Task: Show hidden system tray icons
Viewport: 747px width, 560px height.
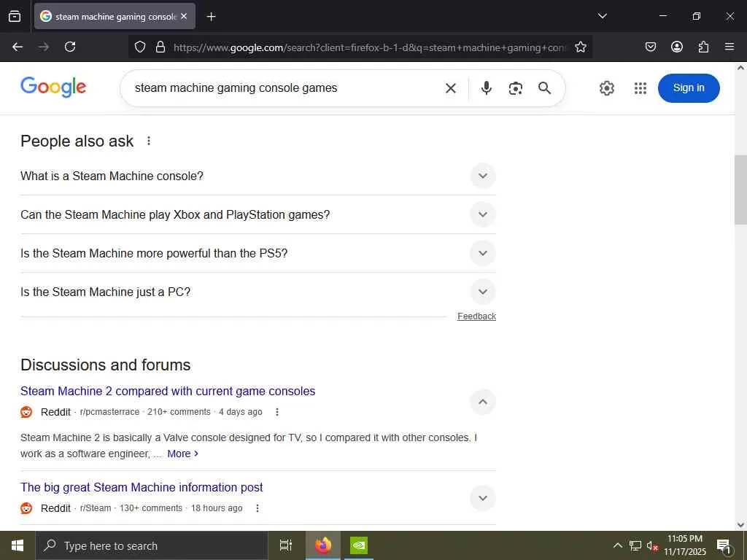Action: pos(617,545)
